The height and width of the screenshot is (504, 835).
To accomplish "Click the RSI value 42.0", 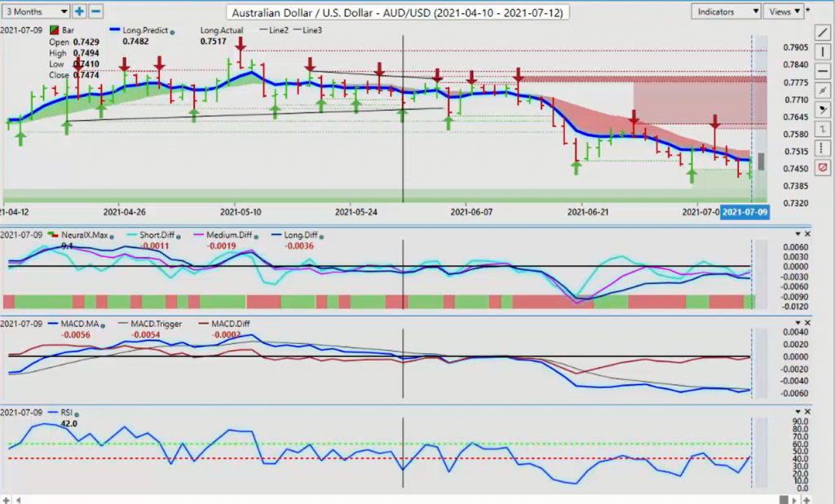I will pos(68,423).
